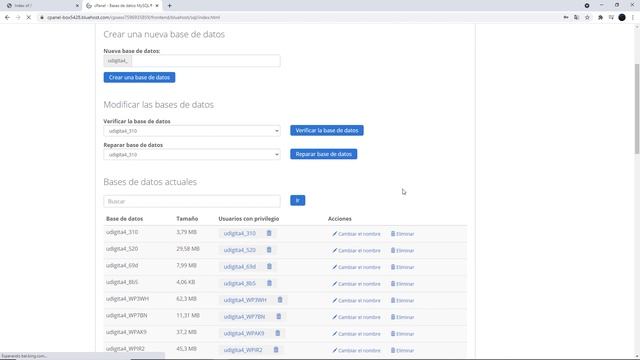Click the site lock icon in address bar
This screenshot has width=640, height=360.
(x=42, y=18)
